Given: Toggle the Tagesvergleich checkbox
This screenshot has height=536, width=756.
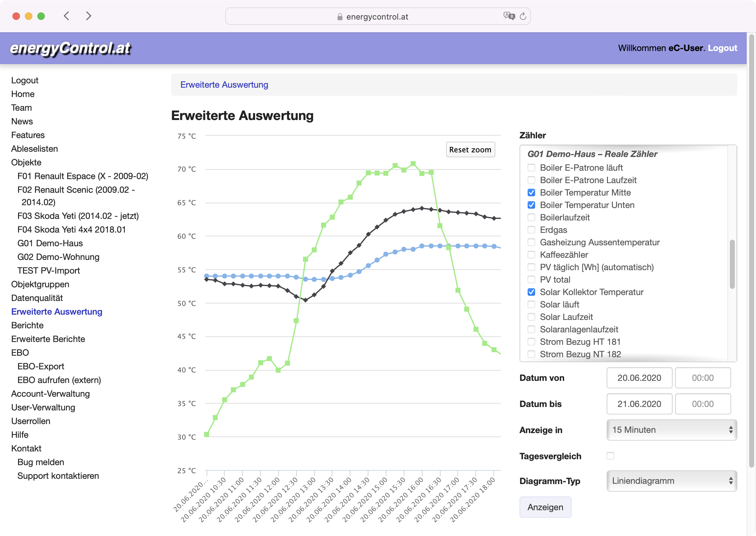Looking at the screenshot, I should click(x=610, y=456).
